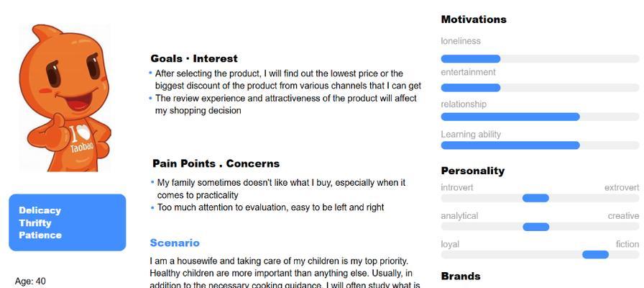
Task: Select the Pain Points . Concerns heading
Action: pos(216,163)
